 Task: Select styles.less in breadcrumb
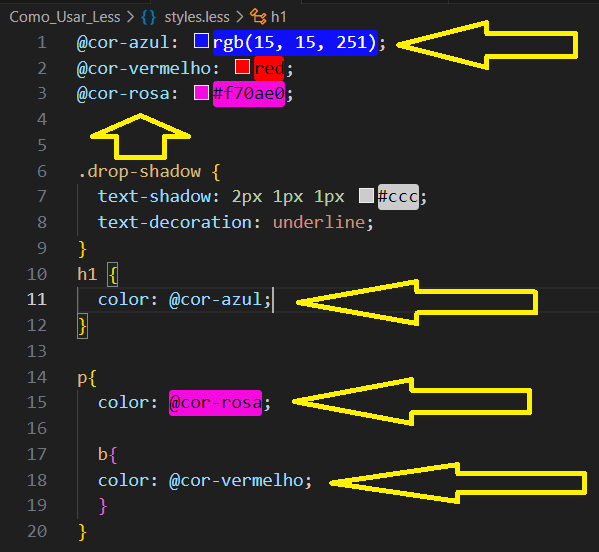[x=197, y=17]
